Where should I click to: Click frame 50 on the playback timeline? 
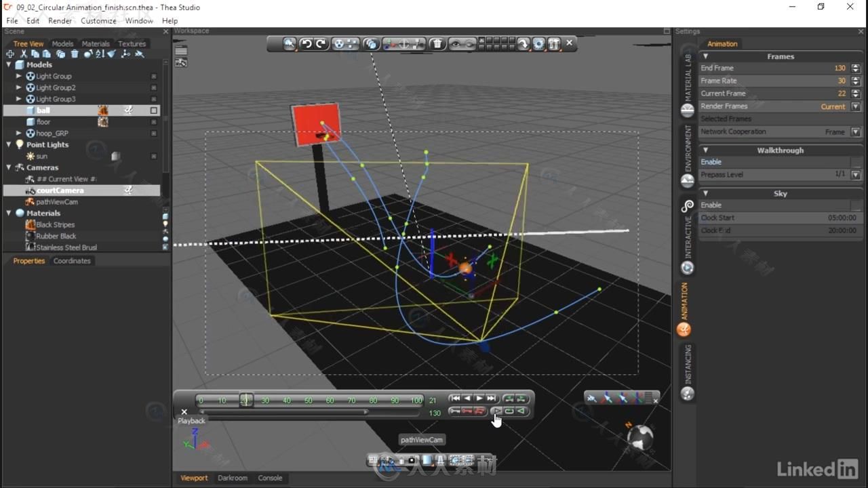309,401
